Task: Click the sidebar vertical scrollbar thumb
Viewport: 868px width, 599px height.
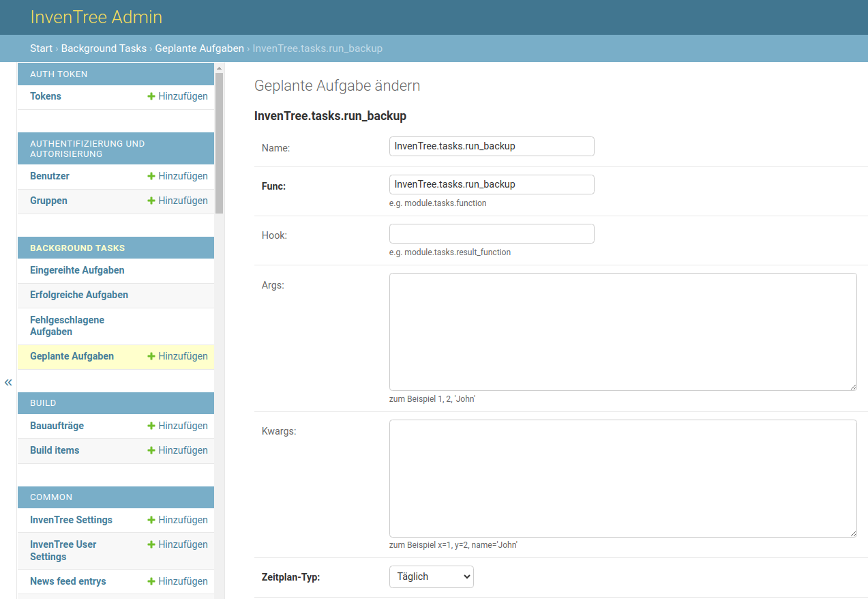Action: click(220, 143)
